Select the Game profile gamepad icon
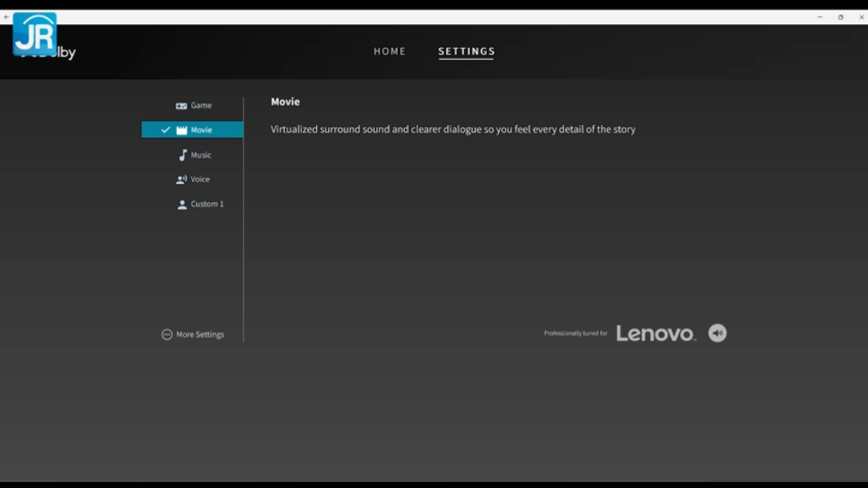Screen dimensions: 868x488 point(181,106)
